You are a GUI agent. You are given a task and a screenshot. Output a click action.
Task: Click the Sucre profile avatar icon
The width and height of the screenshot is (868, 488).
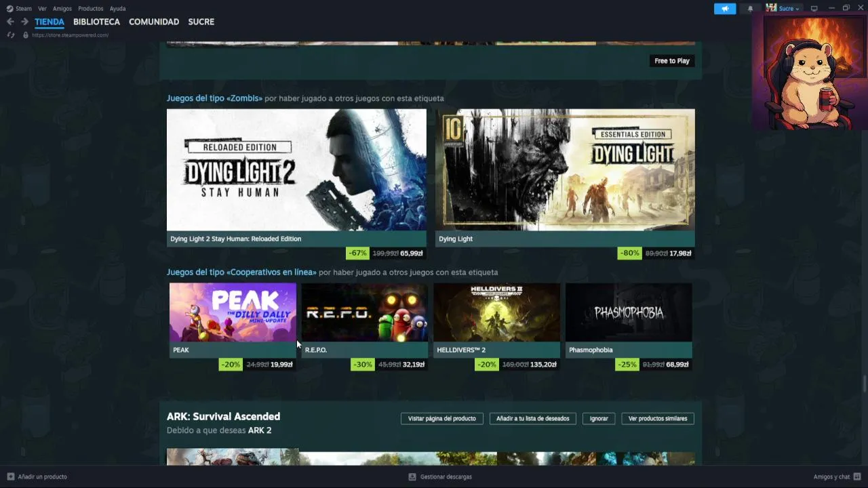coord(771,8)
